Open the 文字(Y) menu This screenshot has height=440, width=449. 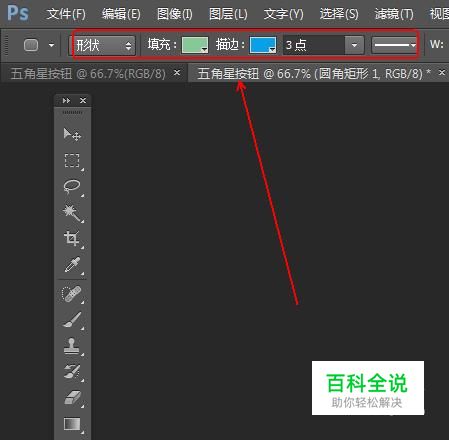283,14
